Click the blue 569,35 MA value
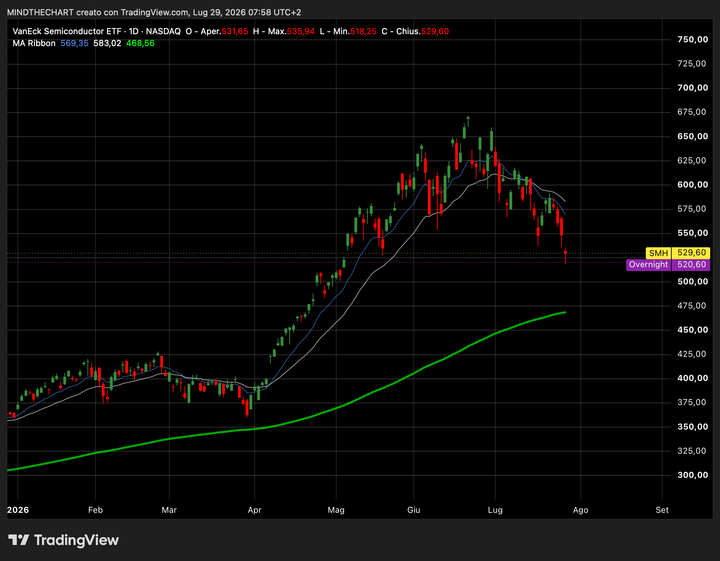The image size is (720, 561). (x=74, y=43)
